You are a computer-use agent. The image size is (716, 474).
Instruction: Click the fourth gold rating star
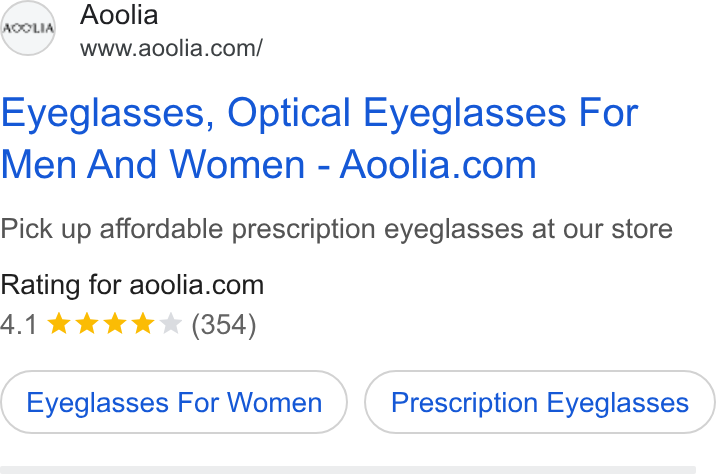pos(143,323)
